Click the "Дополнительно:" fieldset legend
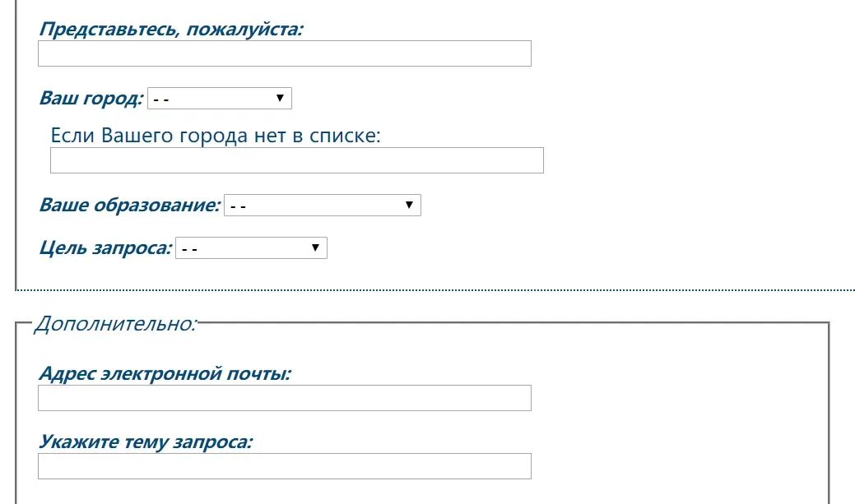Viewport: 855px width, 504px height. click(115, 324)
